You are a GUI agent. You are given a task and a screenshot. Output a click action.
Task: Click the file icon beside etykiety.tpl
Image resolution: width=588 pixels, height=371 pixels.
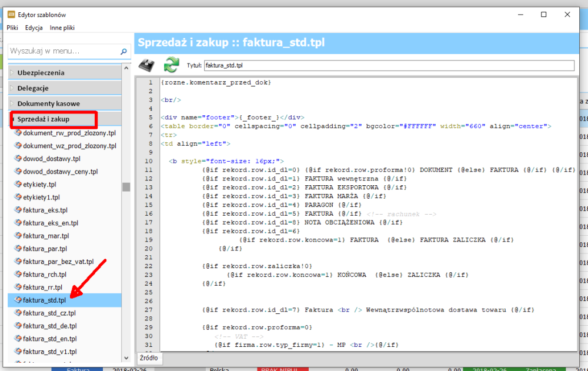coord(18,184)
